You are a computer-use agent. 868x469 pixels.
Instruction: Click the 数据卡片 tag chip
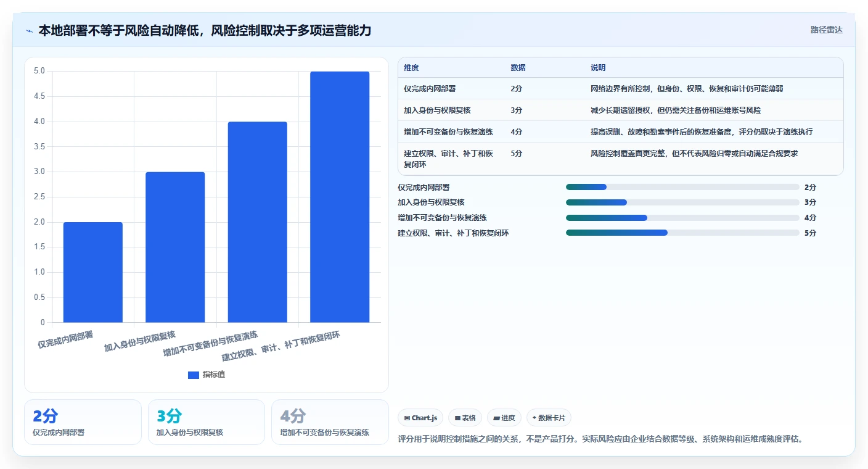pos(549,418)
